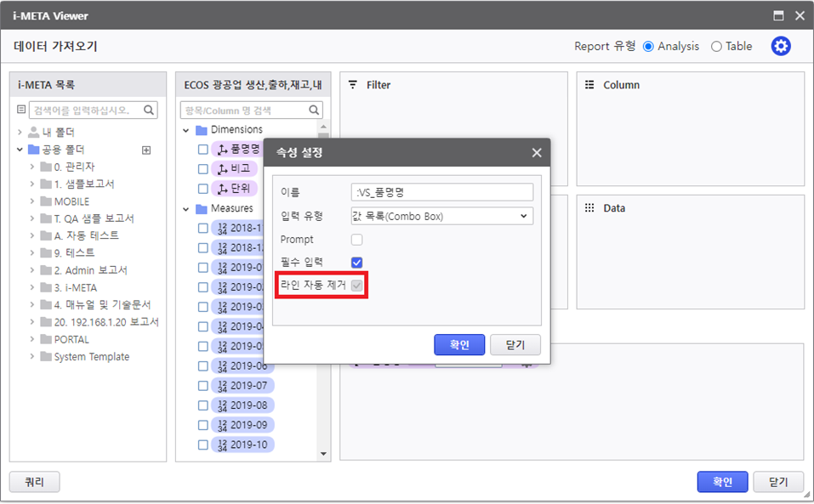Check the 2019-10 measure checkbox
The height and width of the screenshot is (504, 814).
203,445
